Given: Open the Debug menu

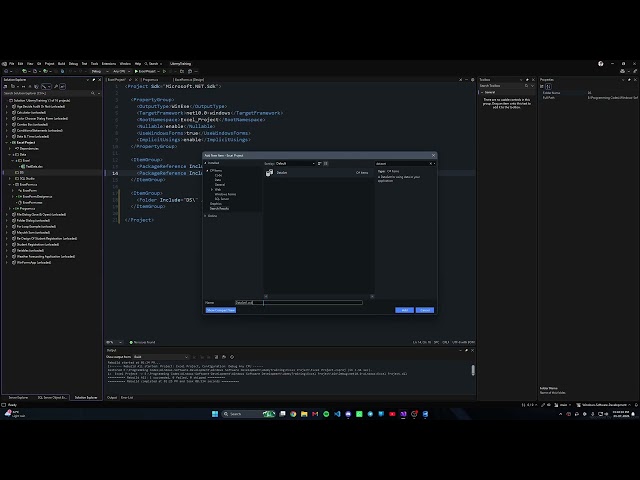Looking at the screenshot, I should point(73,64).
